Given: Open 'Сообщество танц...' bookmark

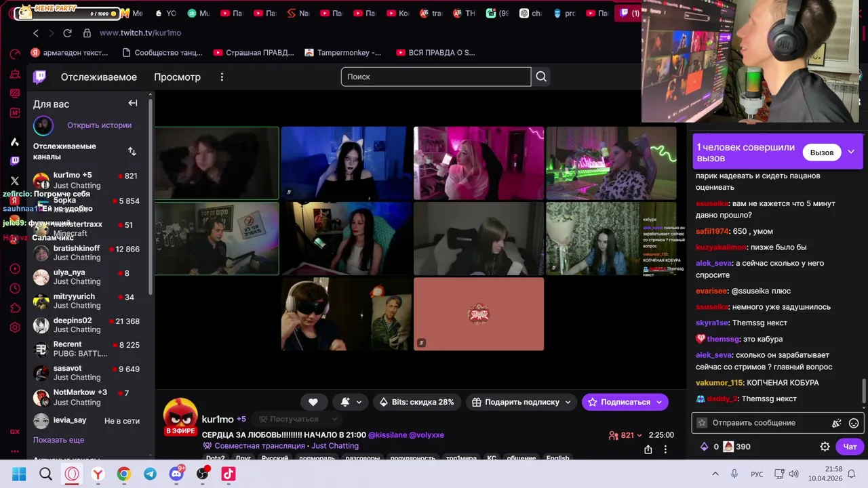Looking at the screenshot, I should 162,52.
